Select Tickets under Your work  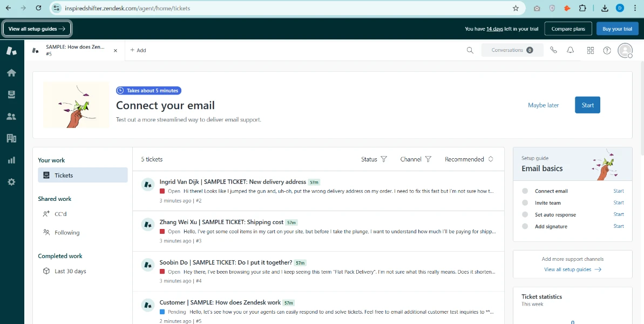[x=83, y=175]
